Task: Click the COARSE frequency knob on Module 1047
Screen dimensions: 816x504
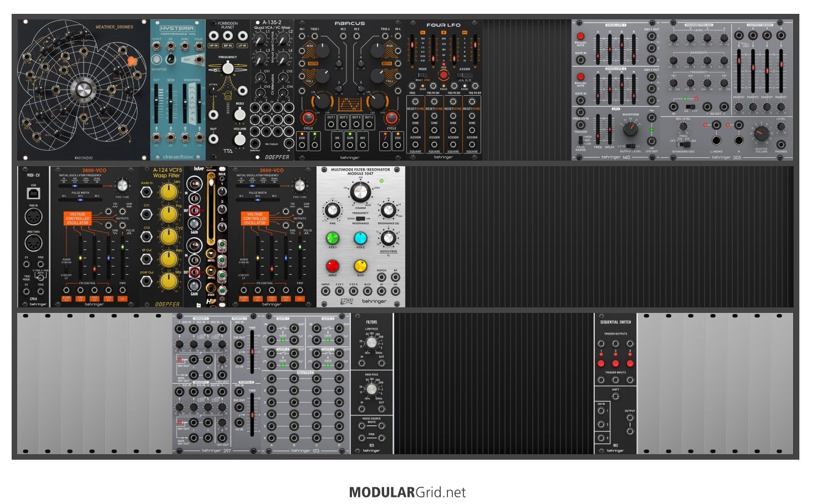Action: coord(360,192)
